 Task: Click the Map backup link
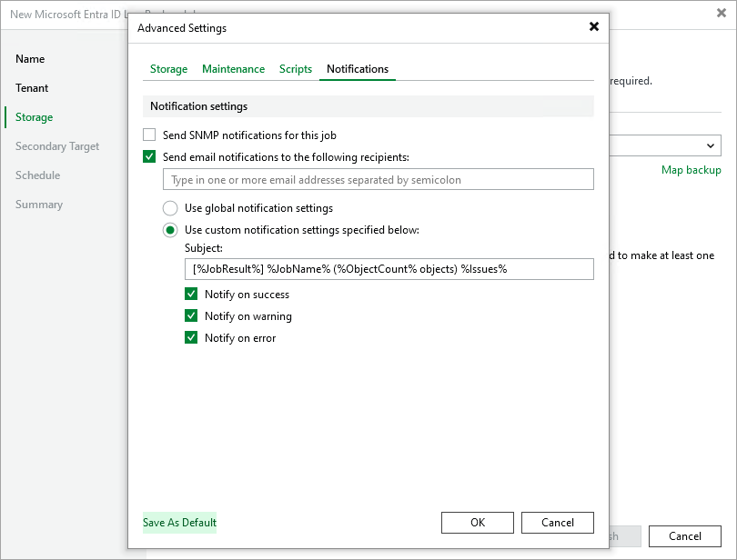point(692,170)
